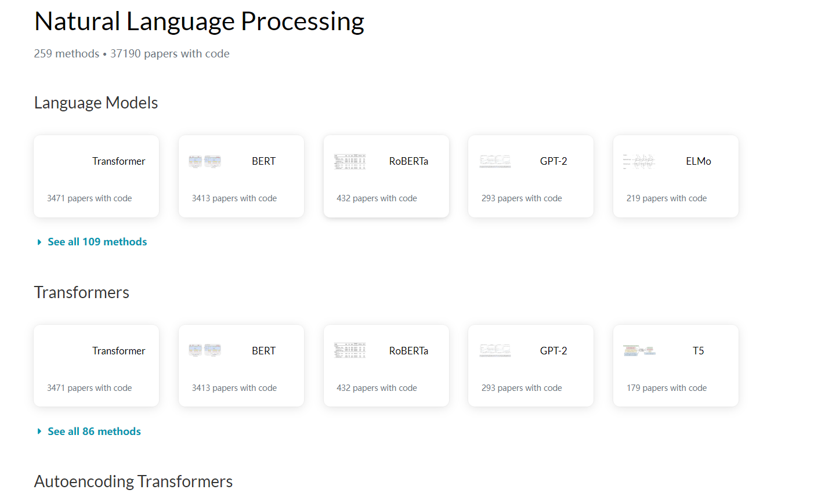This screenshot has width=814, height=504.
Task: Click the Natural Language Processing page title
Action: 199,21
